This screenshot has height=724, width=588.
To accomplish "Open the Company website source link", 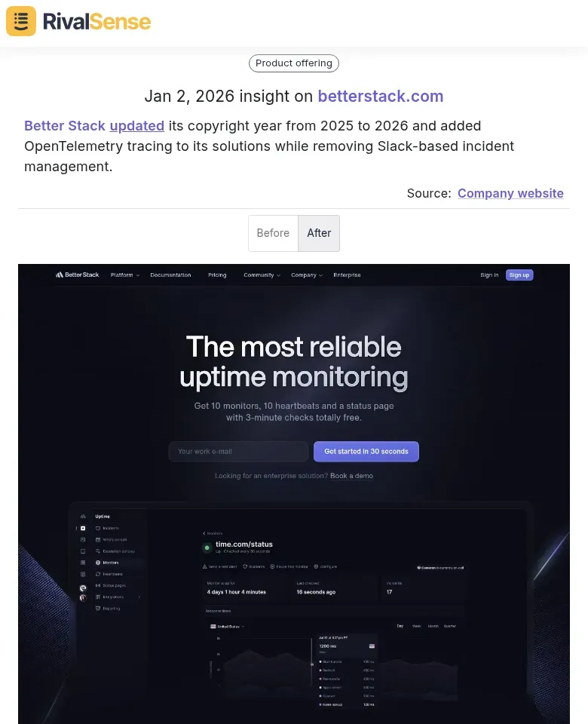I will coord(510,193).
